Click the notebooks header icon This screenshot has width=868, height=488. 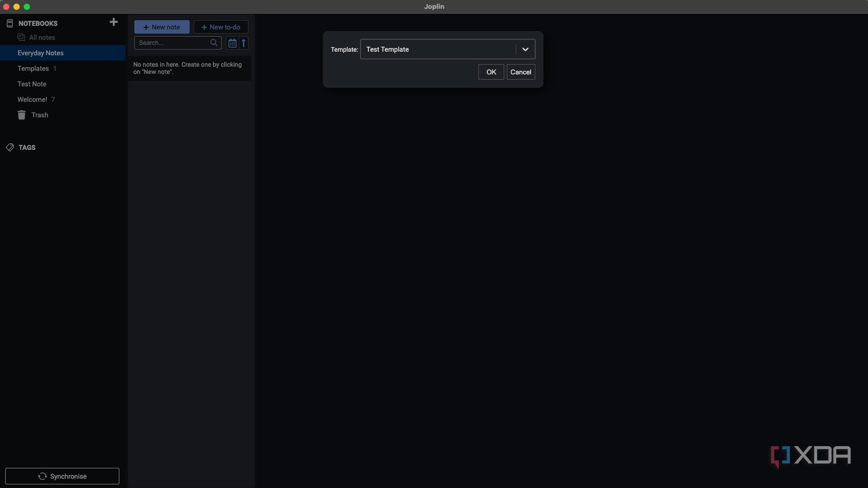(10, 23)
